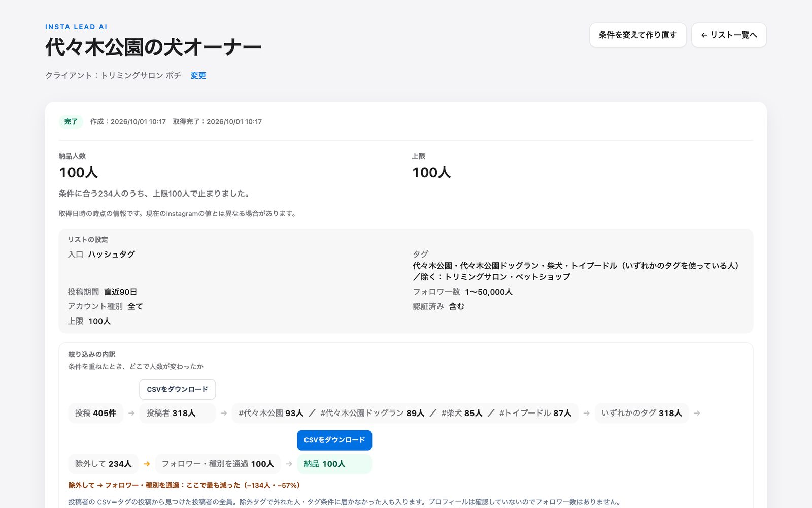Click the #代々木公園 93人 tag count
This screenshot has height=508, width=812.
[x=271, y=413]
